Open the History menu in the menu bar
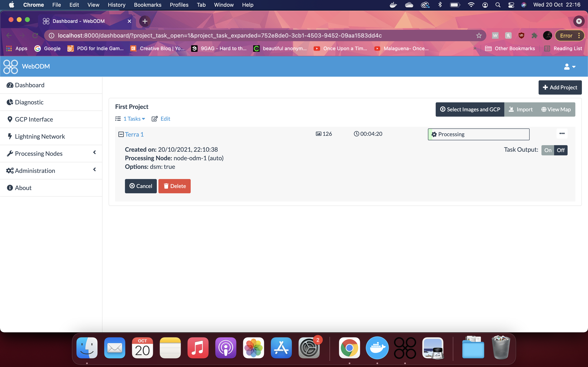 click(x=116, y=5)
